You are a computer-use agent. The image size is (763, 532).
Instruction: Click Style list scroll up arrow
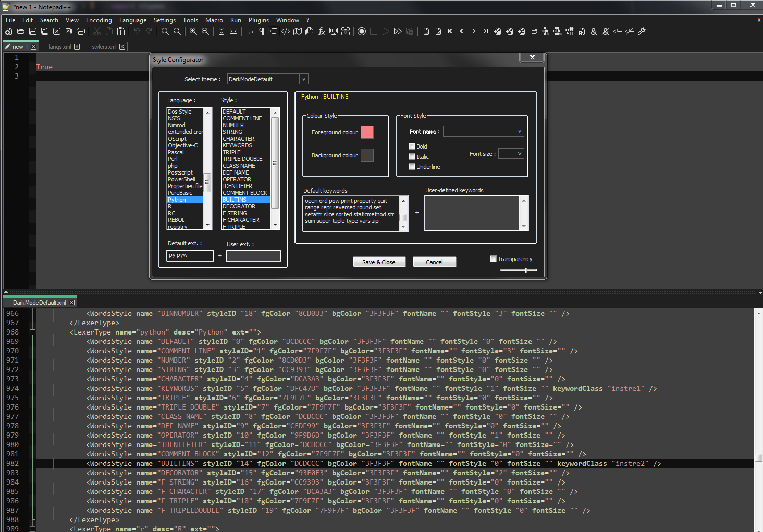(x=275, y=112)
